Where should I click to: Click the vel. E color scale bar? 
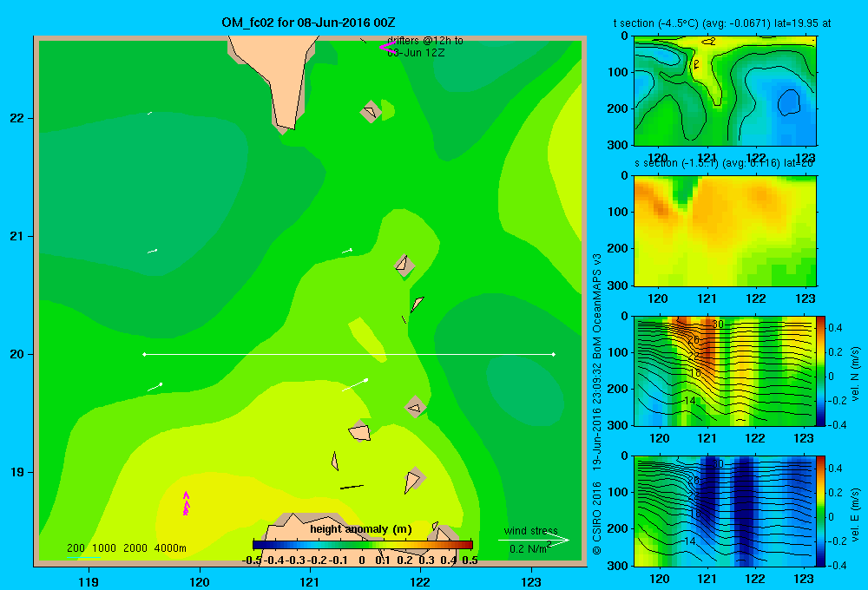pyautogui.click(x=820, y=511)
